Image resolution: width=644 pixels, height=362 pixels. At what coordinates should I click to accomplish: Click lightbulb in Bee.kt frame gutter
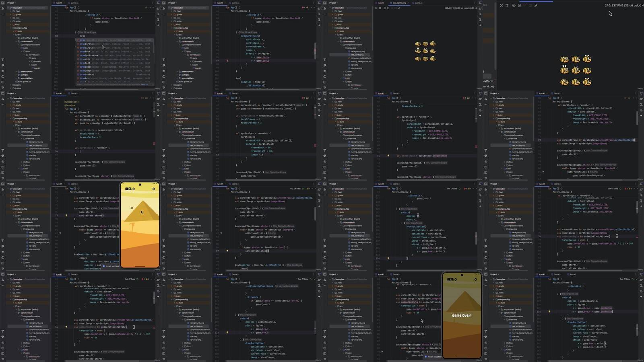click(x=549, y=311)
